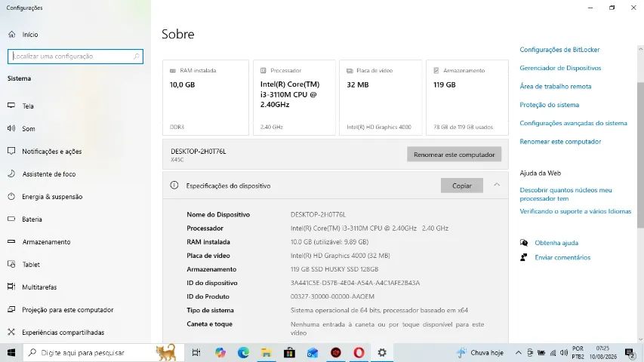The height and width of the screenshot is (362, 644).
Task: Click '119 GB SSD HUSKY SSD 128GB' value
Action: (x=334, y=269)
